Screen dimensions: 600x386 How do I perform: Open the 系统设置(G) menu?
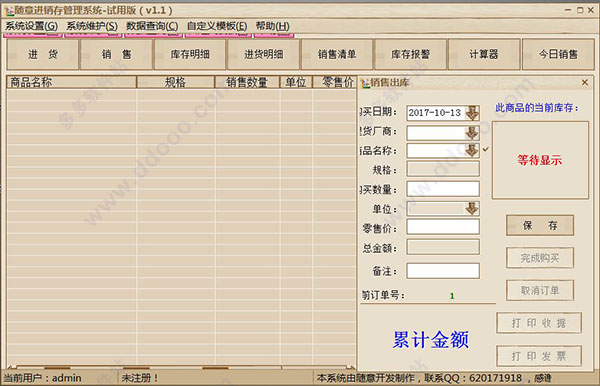(31, 26)
